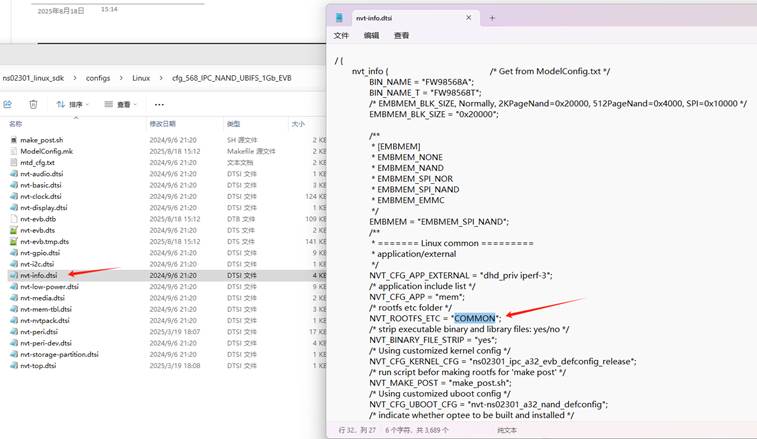This screenshot has height=439, width=757.
Task: Click the nvt-nvtpack.dtsi file icon
Action: pyautogui.click(x=14, y=320)
